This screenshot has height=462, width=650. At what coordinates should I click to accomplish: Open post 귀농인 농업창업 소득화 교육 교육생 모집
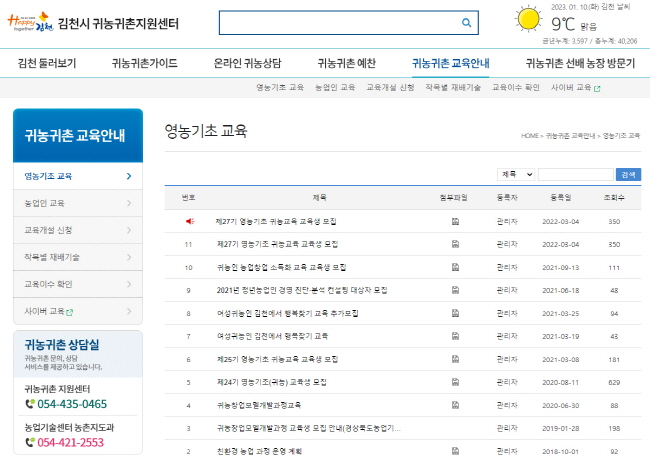(x=281, y=267)
